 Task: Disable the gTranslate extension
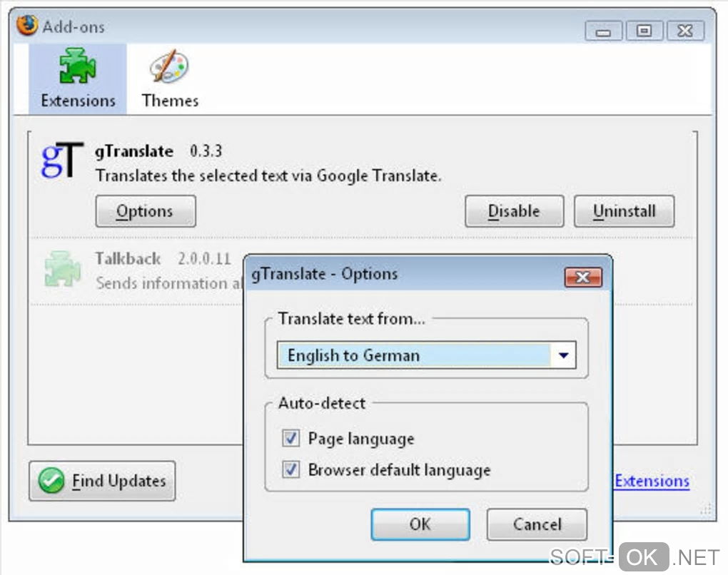(515, 211)
